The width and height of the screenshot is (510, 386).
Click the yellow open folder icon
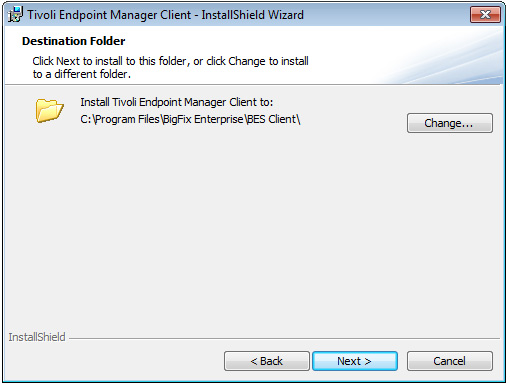(50, 110)
